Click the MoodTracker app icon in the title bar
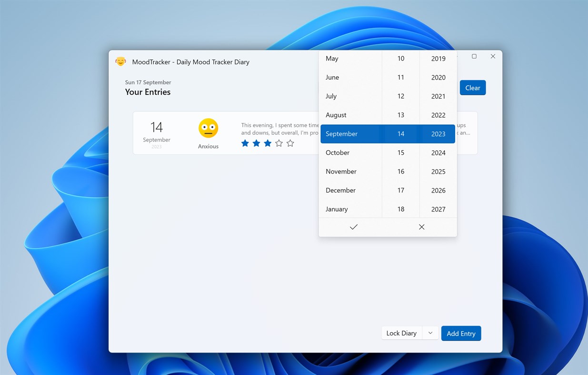The width and height of the screenshot is (588, 375). [x=120, y=61]
